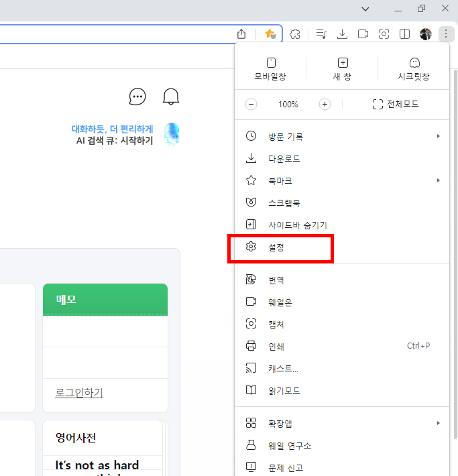Open the extensions puzzle icon
The width and height of the screenshot is (458, 476).
[x=295, y=34]
